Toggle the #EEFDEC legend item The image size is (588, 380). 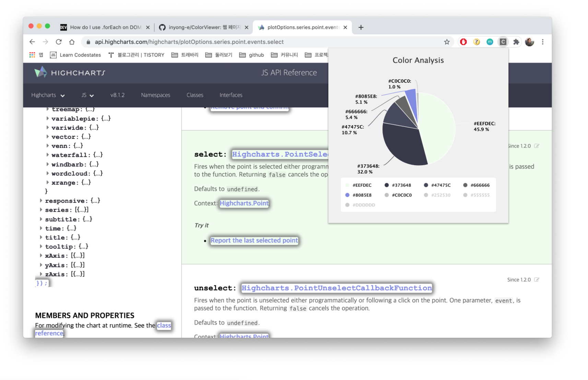point(358,185)
